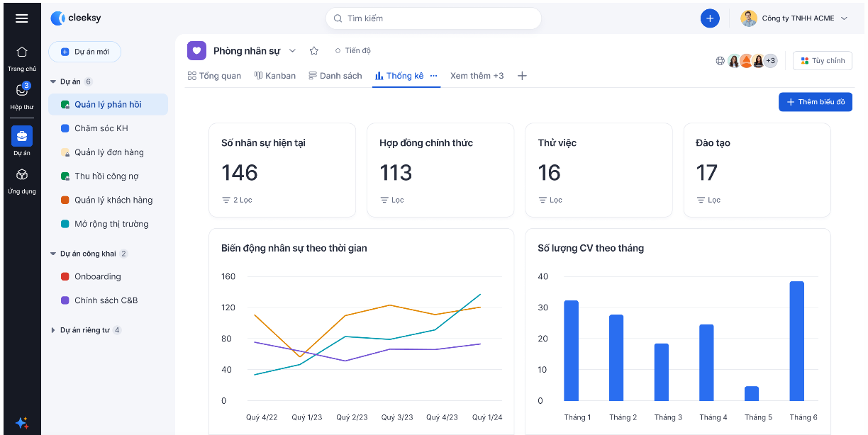The width and height of the screenshot is (868, 435).
Task: Click the Dự án mới button
Action: [84, 52]
